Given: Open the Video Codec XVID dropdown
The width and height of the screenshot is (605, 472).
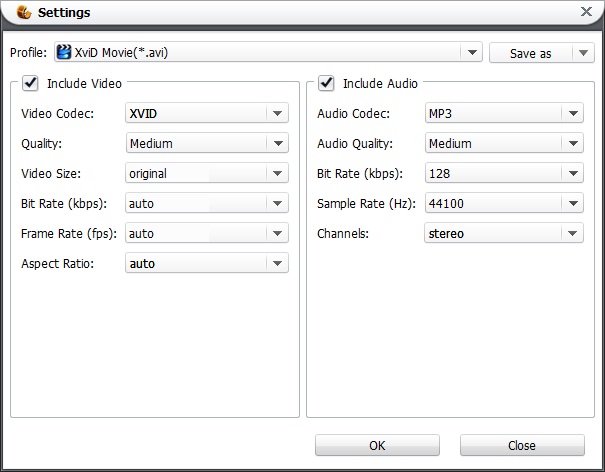Looking at the screenshot, I should point(207,113).
